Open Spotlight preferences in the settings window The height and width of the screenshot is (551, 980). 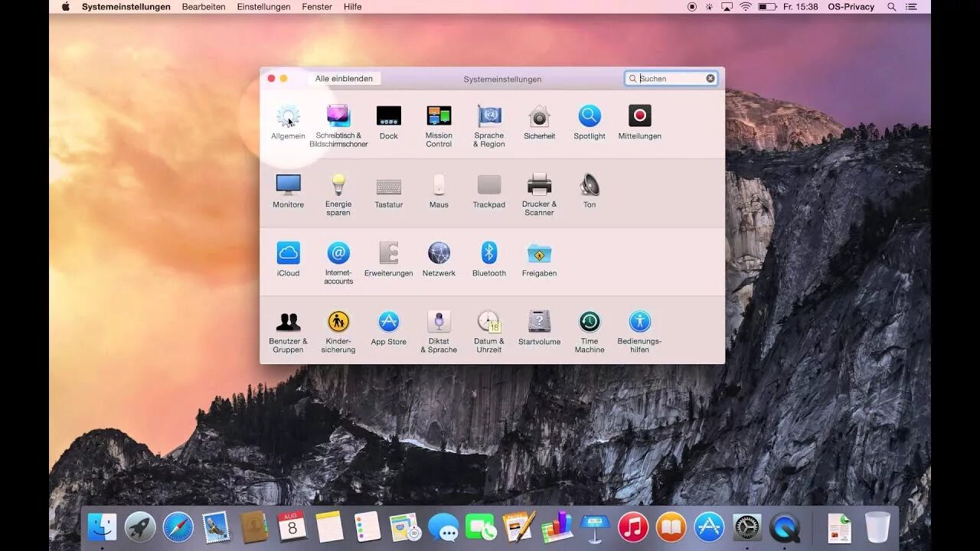(x=590, y=122)
